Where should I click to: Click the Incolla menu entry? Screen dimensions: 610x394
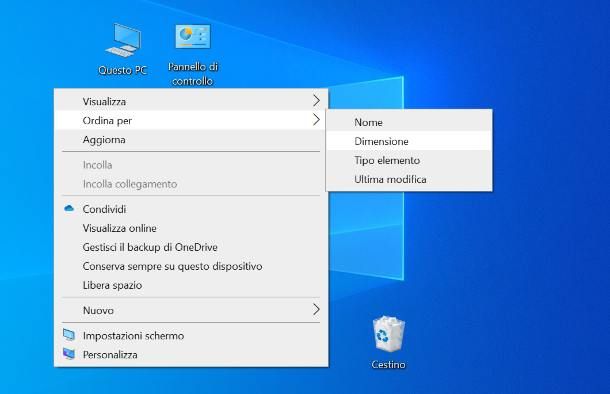click(x=191, y=165)
